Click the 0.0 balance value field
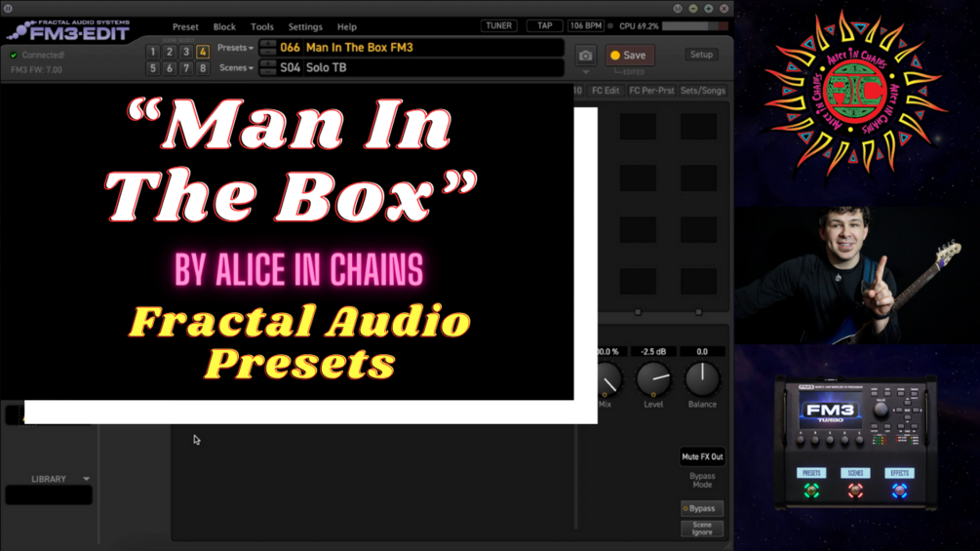Screen dimensions: 980x551 702,352
